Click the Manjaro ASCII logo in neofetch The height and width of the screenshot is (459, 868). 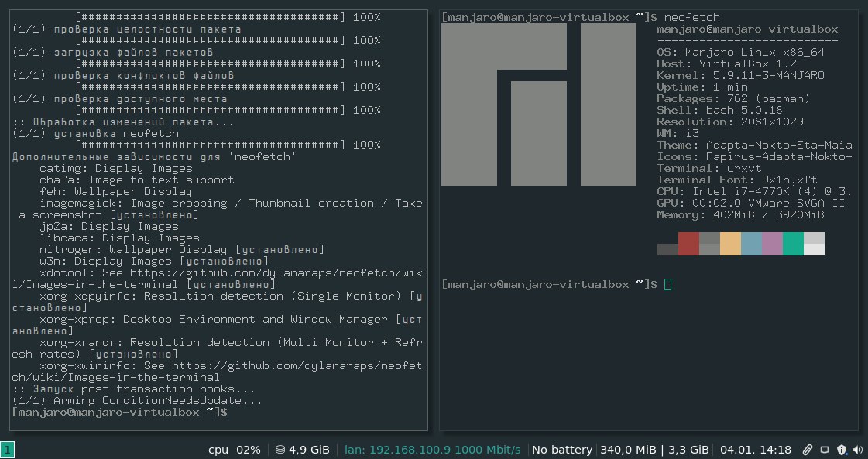click(539, 104)
